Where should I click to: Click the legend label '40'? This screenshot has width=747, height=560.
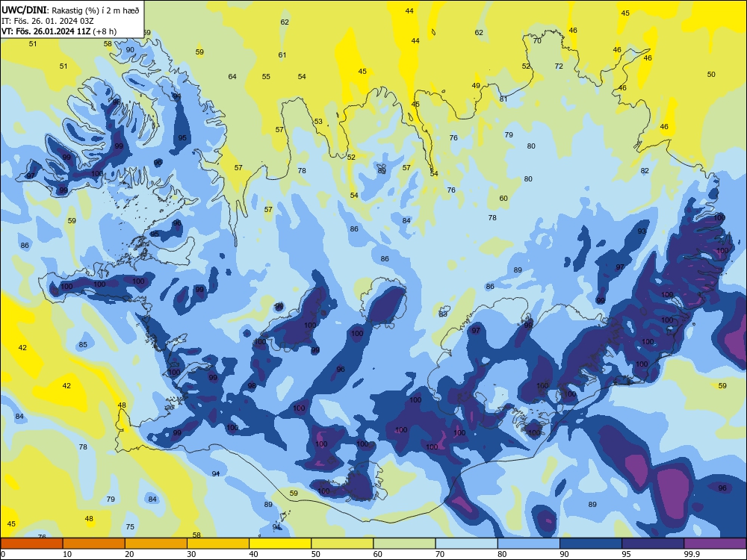pyautogui.click(x=253, y=554)
